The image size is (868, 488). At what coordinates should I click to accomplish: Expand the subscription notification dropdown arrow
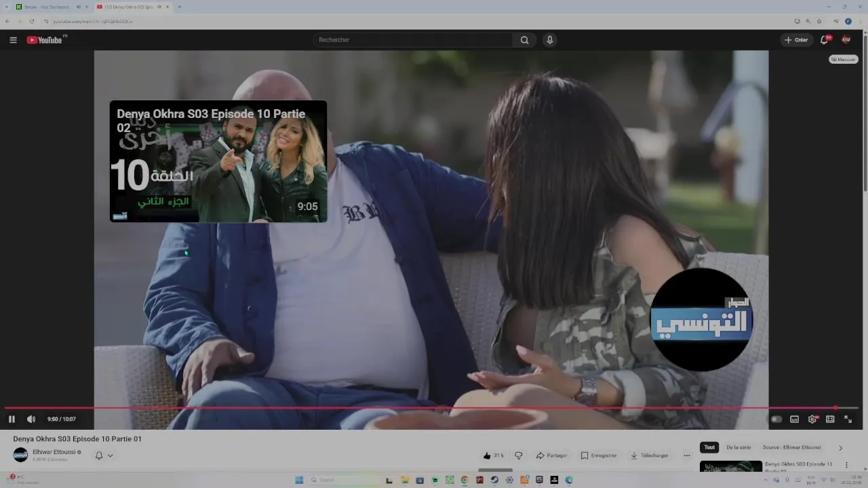click(111, 455)
